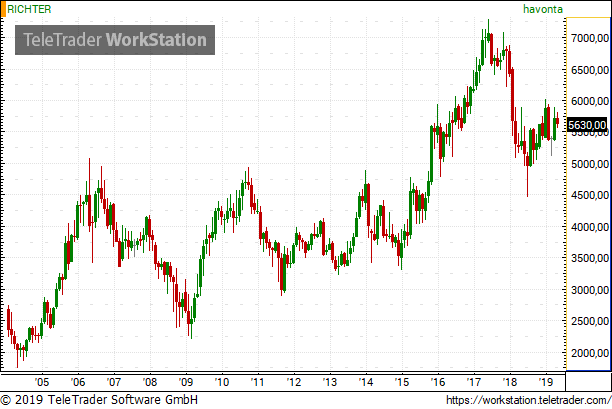This screenshot has height=409, width=612.
Task: Click the '11 year label on time axis
Action: pos(258,382)
